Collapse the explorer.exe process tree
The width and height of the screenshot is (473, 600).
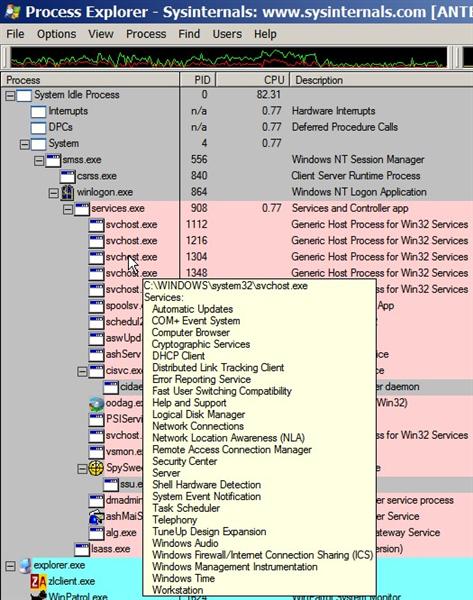coord(10,566)
